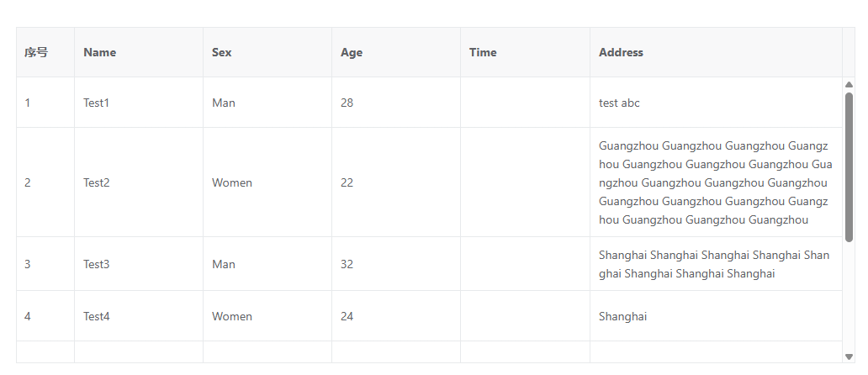Click the scrollbar down arrow
Screen dimensions: 868x375
(x=849, y=357)
